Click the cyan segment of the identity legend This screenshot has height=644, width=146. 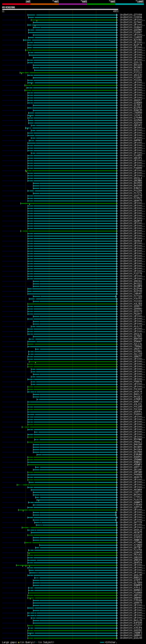click(130, 4)
